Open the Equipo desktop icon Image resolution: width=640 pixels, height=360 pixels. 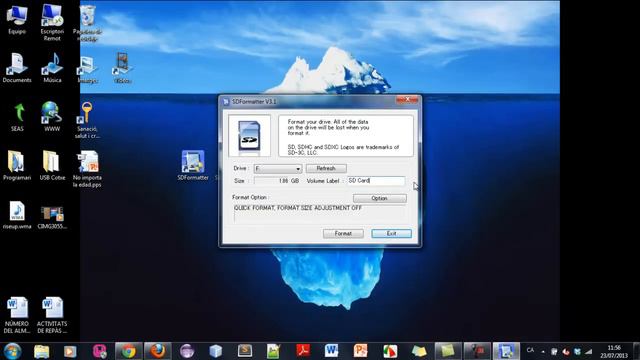pyautogui.click(x=17, y=20)
